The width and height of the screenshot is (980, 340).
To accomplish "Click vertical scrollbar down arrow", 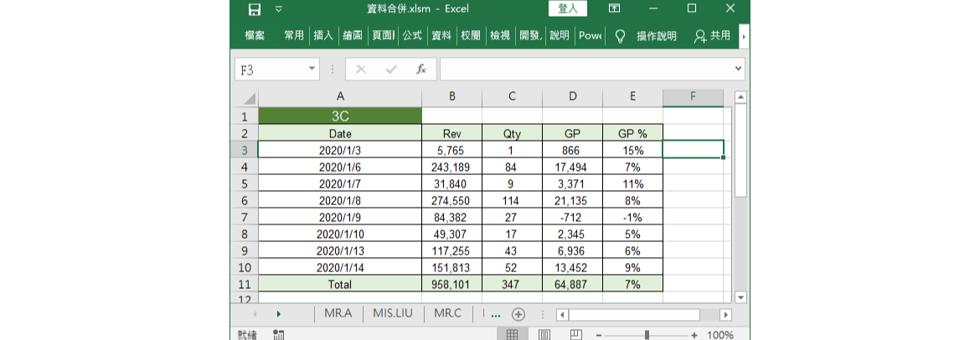I will coord(740,297).
